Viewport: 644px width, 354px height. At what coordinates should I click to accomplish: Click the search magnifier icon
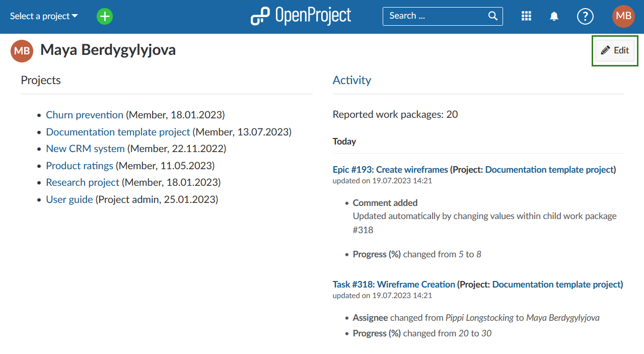point(493,16)
